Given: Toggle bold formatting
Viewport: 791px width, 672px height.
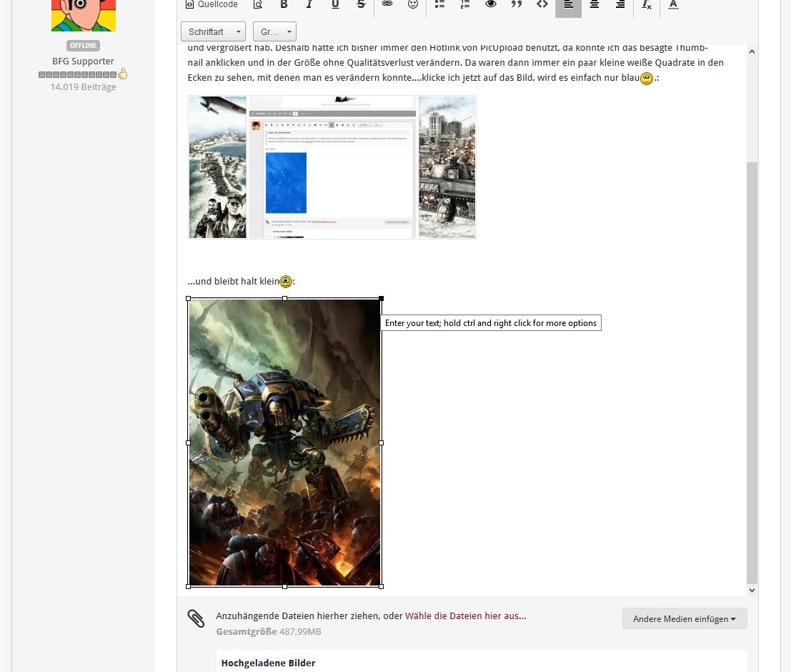Looking at the screenshot, I should click(x=284, y=4).
